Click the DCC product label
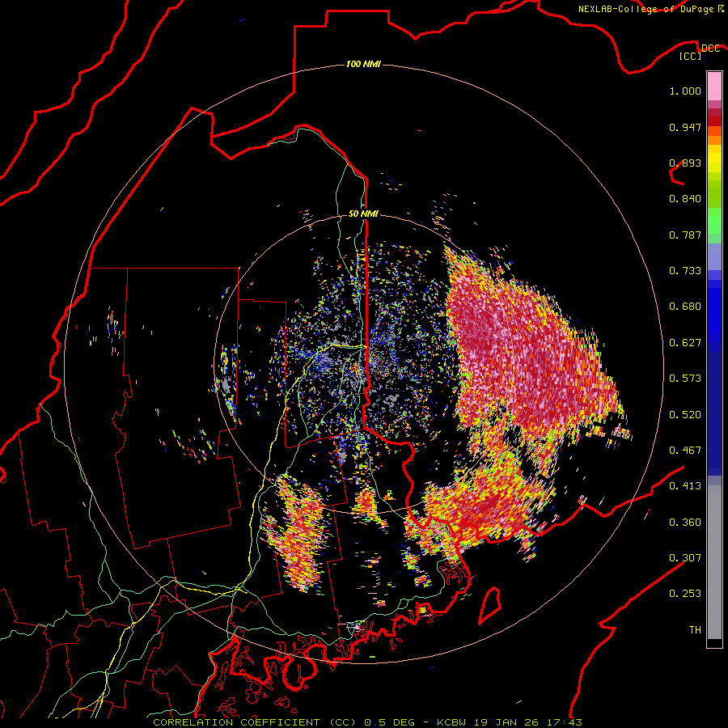The height and width of the screenshot is (728, 728). [x=711, y=49]
